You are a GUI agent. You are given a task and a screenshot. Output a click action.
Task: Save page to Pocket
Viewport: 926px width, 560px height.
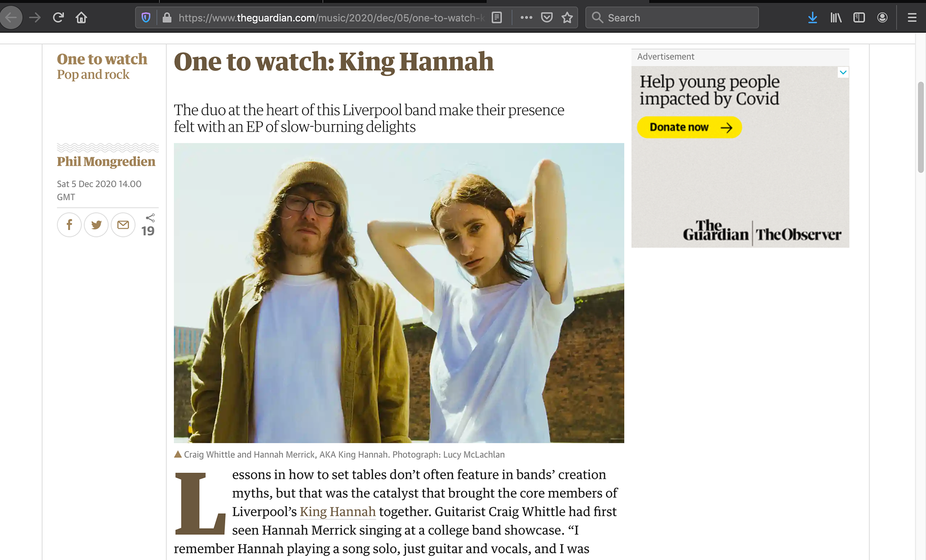tap(546, 18)
